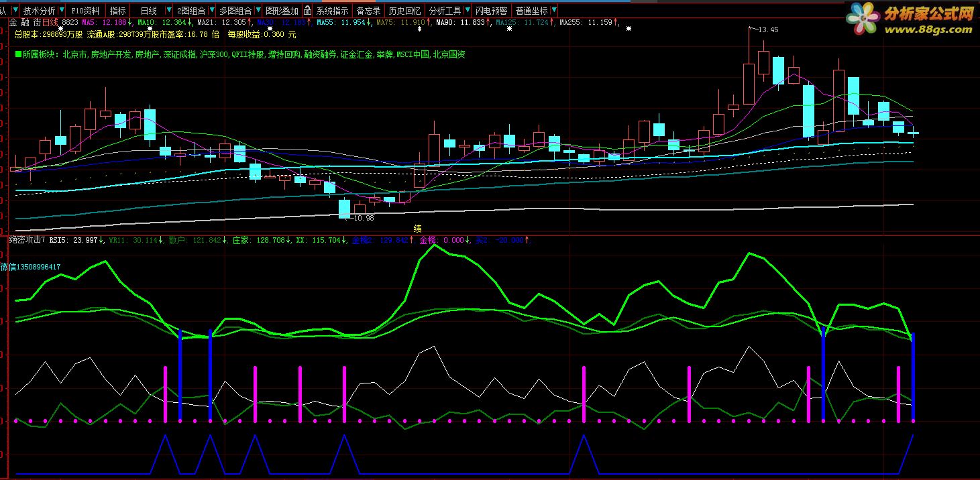The image size is (980, 480).
Task: Expand the 普通坐标 dropdown arrow
Action: [553, 11]
